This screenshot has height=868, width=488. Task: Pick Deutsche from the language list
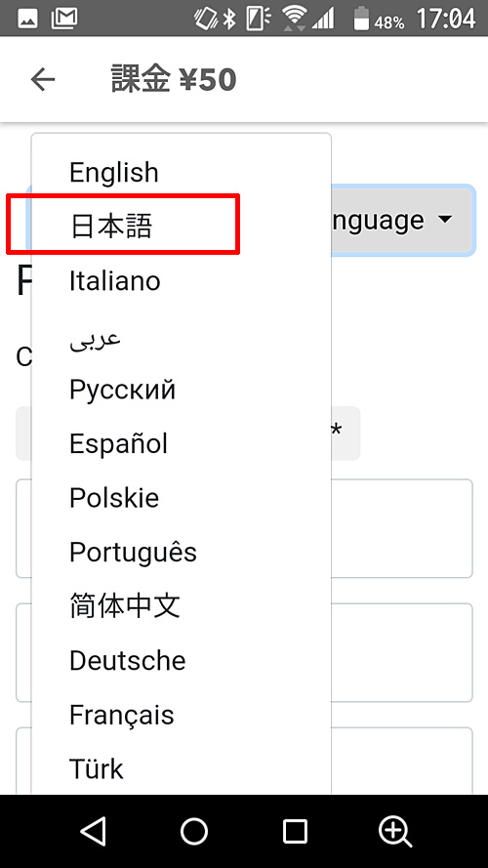[x=181, y=660]
